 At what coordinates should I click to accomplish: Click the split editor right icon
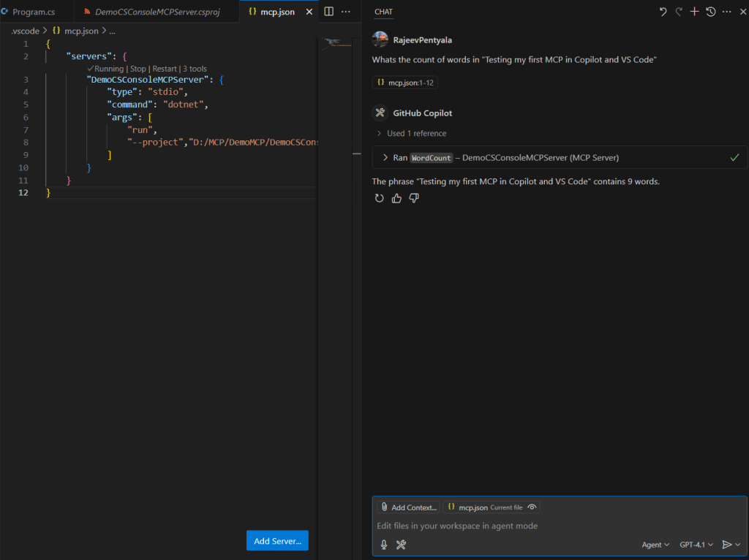coord(329,12)
